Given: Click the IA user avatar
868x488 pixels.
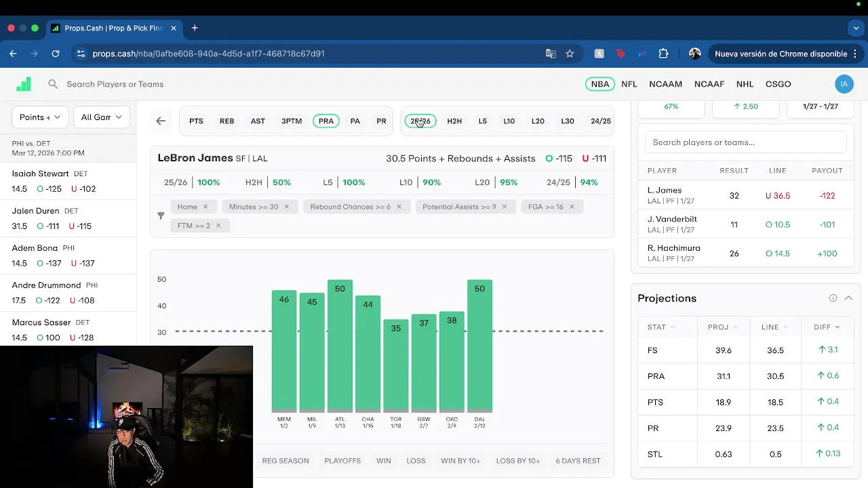Looking at the screenshot, I should (x=844, y=84).
